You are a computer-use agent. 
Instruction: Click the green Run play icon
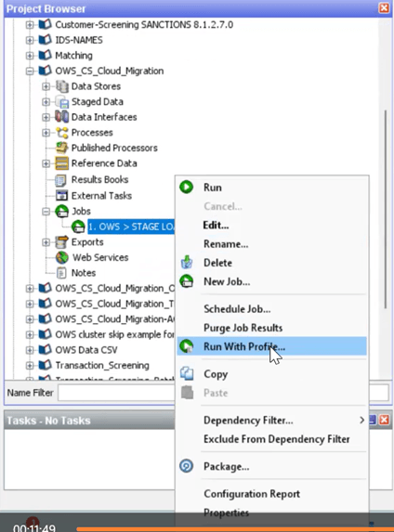pyautogui.click(x=186, y=187)
